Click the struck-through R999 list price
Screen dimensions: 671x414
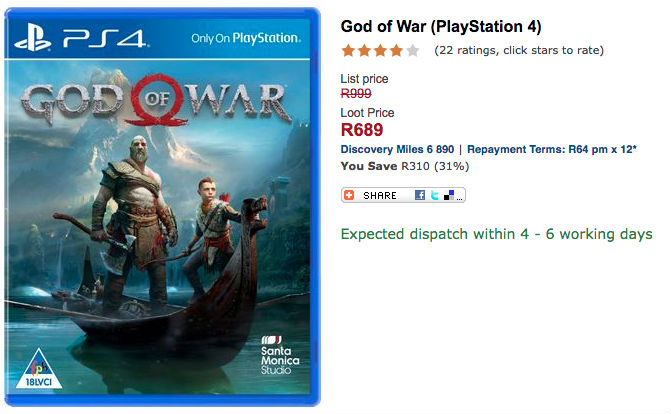356,93
